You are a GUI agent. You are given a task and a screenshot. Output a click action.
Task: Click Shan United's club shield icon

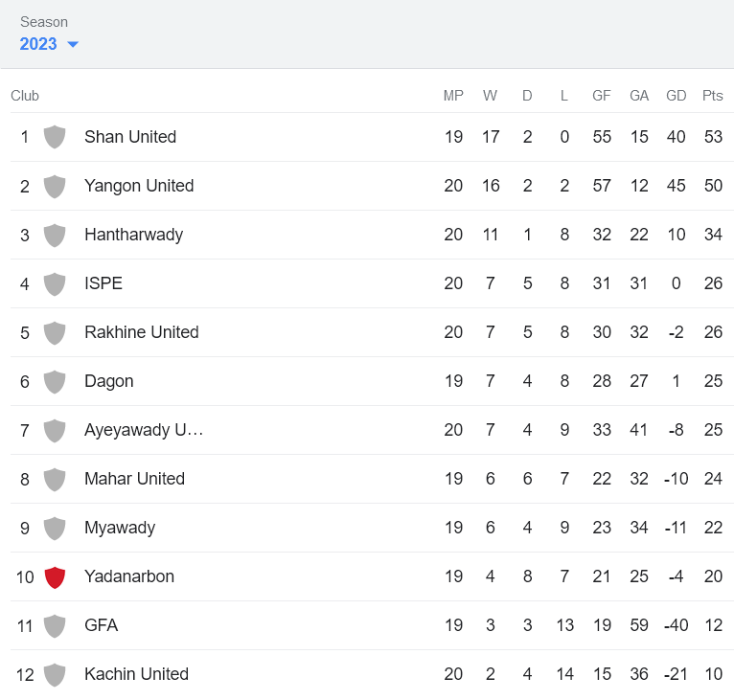pyautogui.click(x=55, y=137)
